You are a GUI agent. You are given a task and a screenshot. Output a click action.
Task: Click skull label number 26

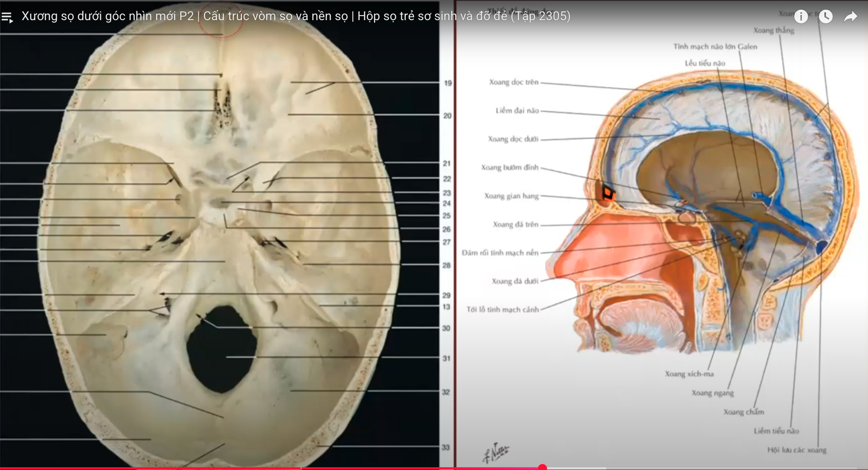click(447, 229)
